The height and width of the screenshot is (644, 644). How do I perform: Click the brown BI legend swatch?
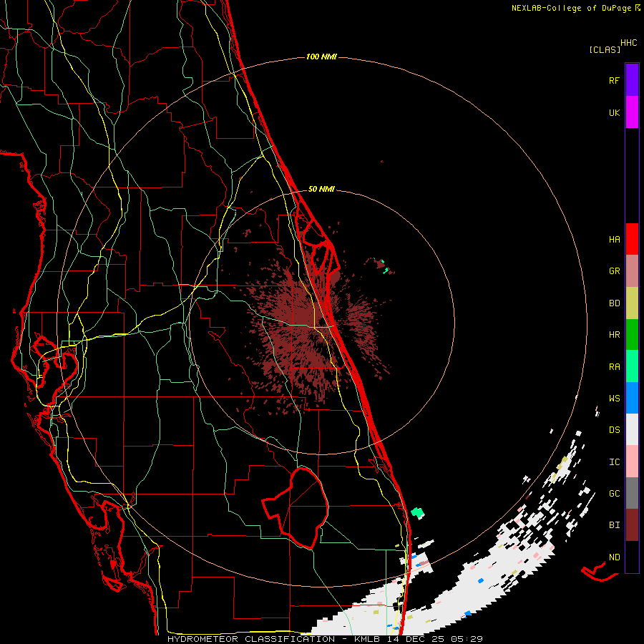(632, 525)
